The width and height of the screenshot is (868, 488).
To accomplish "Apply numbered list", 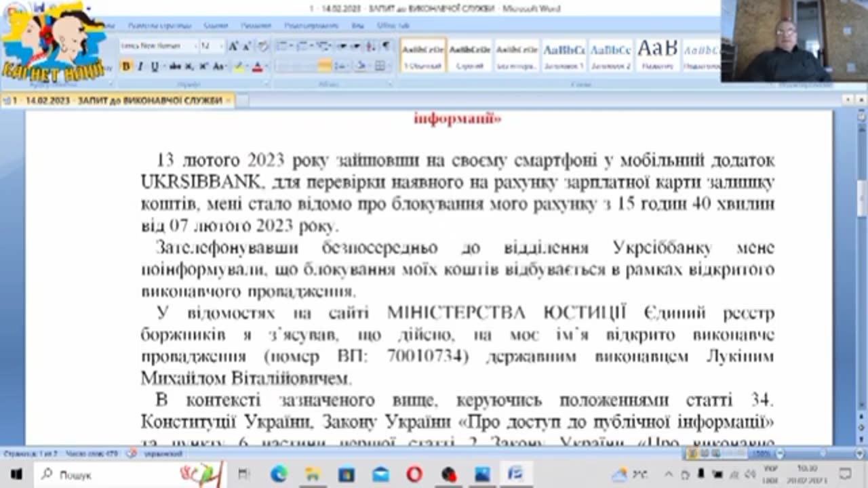I will [302, 46].
